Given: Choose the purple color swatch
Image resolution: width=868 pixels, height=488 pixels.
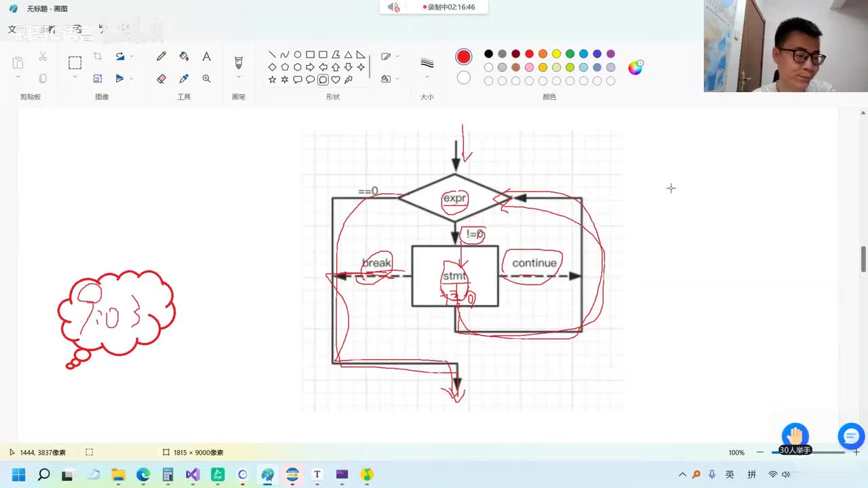Looking at the screenshot, I should 610,54.
